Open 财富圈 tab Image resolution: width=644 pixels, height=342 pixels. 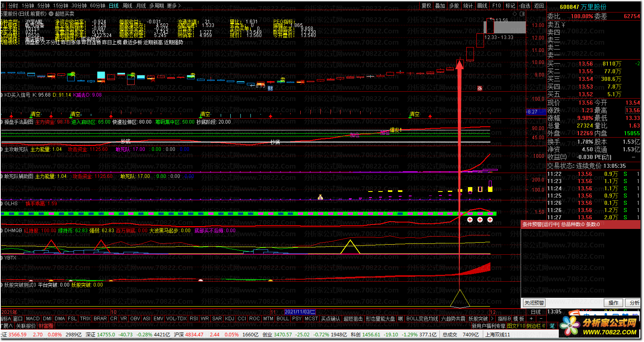[x=46, y=326]
